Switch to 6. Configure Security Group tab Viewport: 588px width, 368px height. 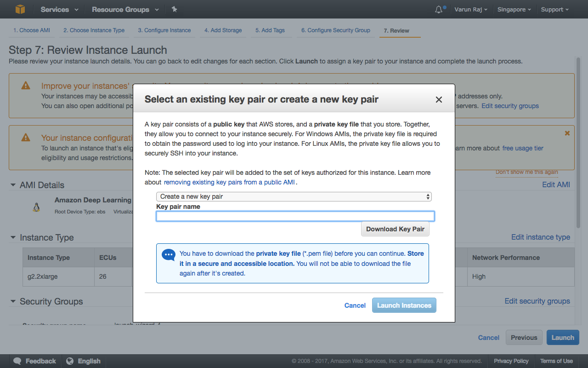pyautogui.click(x=335, y=30)
